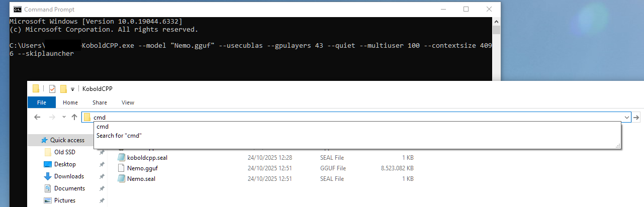Click SEAL File type for Nemo.seal
The width and height of the screenshot is (644, 207).
click(x=332, y=178)
